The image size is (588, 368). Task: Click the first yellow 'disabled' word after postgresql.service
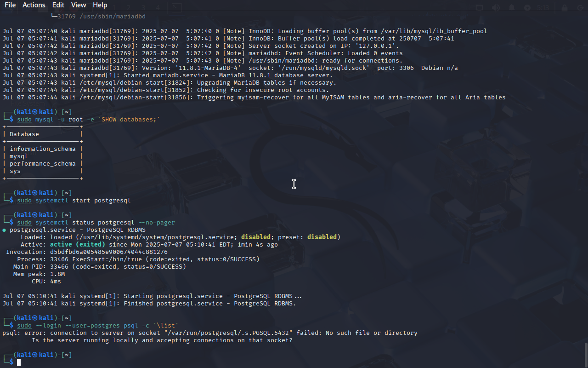[x=256, y=237]
